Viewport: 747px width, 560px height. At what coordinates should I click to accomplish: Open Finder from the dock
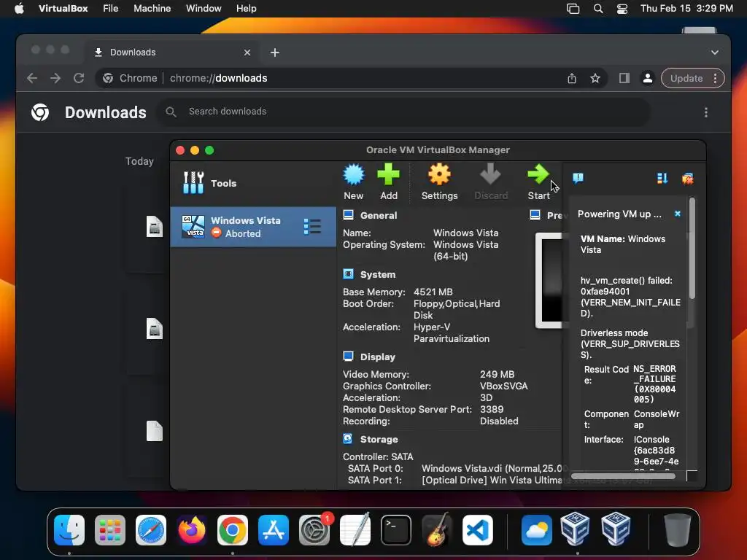69,529
